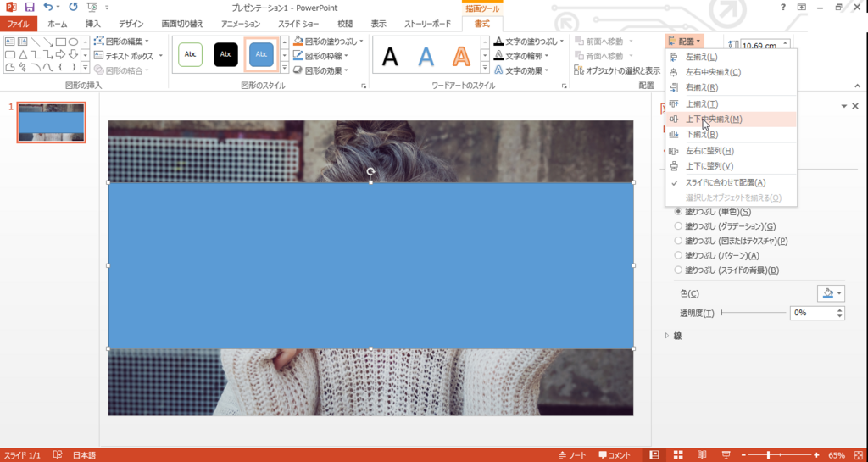Click the Redo/Repeat icon
868x462 pixels.
[x=73, y=7]
